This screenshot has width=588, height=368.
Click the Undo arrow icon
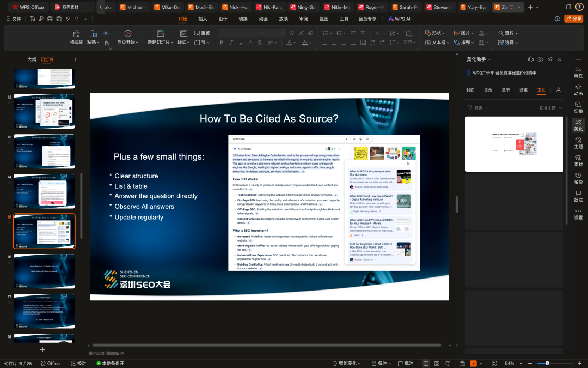pos(68,19)
